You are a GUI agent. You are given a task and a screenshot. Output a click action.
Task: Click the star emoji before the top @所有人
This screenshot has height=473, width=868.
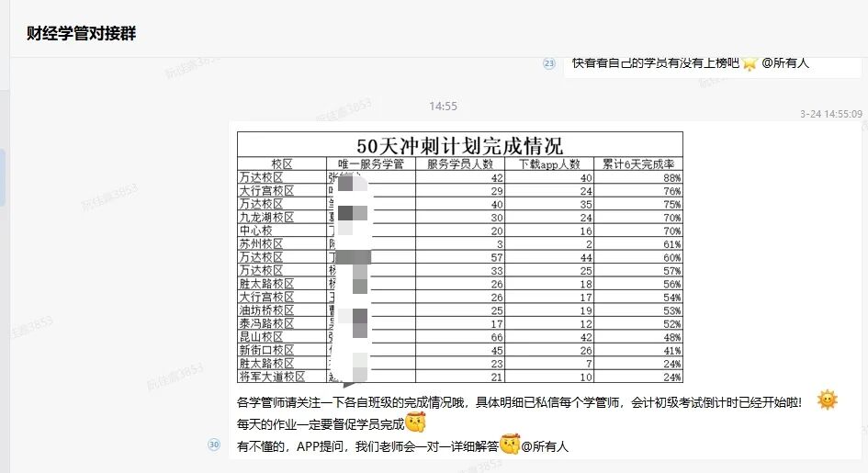(750, 63)
